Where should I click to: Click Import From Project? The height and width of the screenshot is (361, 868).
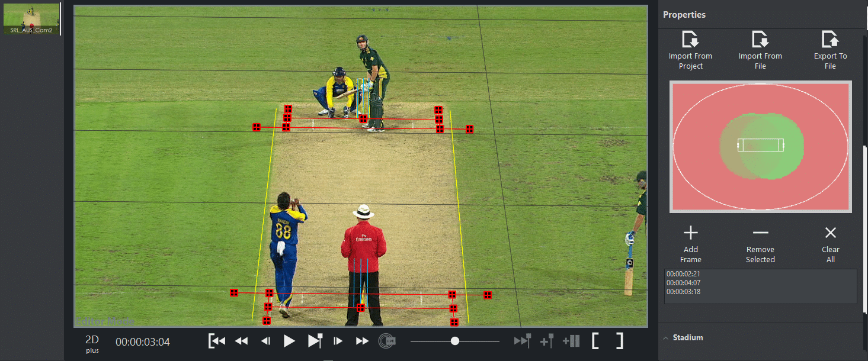coord(690,50)
